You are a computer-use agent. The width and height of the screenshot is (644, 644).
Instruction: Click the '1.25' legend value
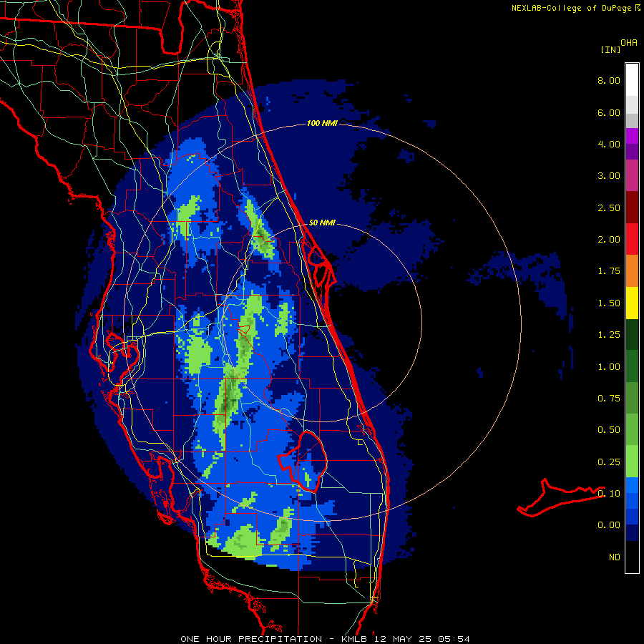[x=609, y=335]
